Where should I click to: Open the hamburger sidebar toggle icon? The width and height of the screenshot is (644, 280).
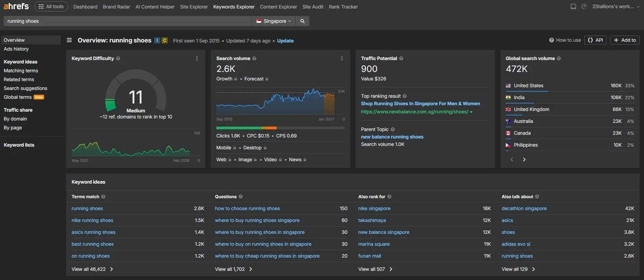[x=69, y=40]
